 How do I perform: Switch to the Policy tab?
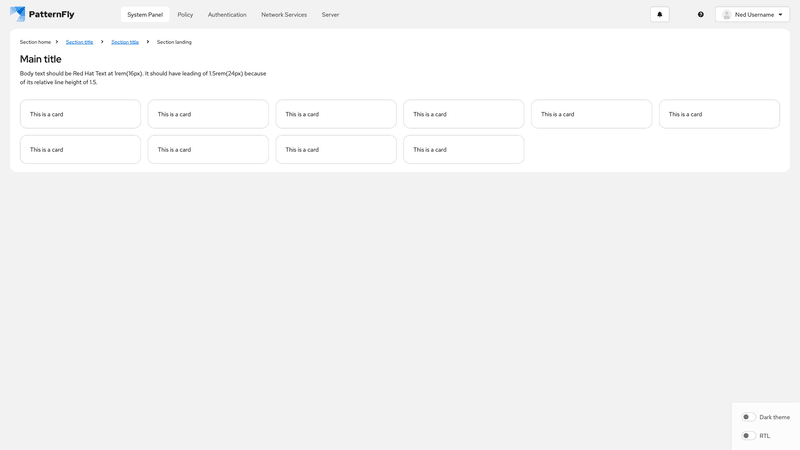[185, 14]
